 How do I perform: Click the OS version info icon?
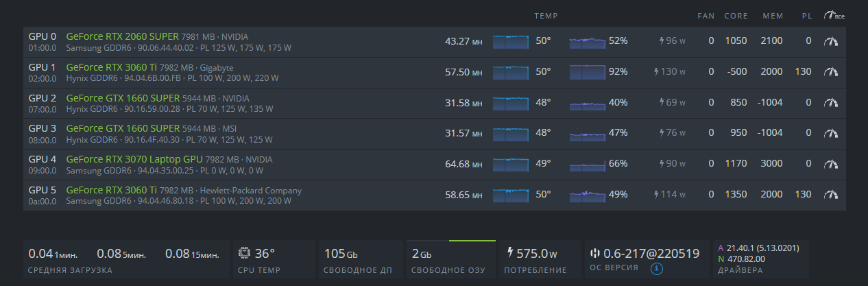[656, 269]
